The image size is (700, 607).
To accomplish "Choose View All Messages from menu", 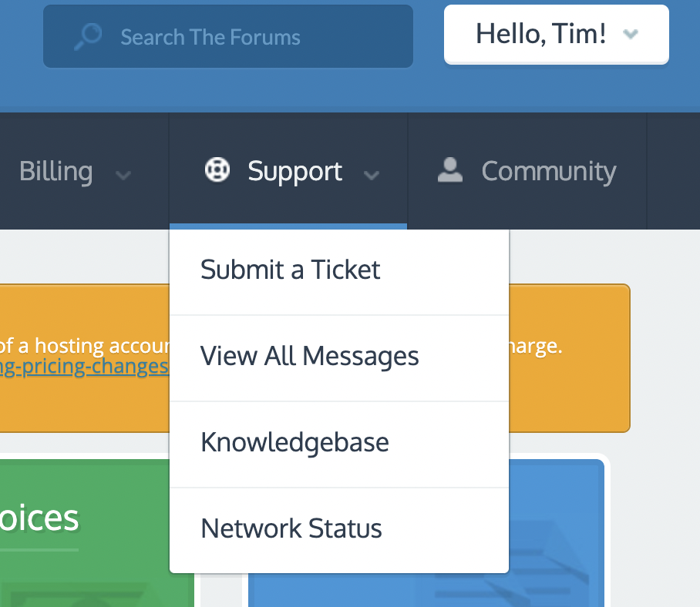I will coord(339,358).
